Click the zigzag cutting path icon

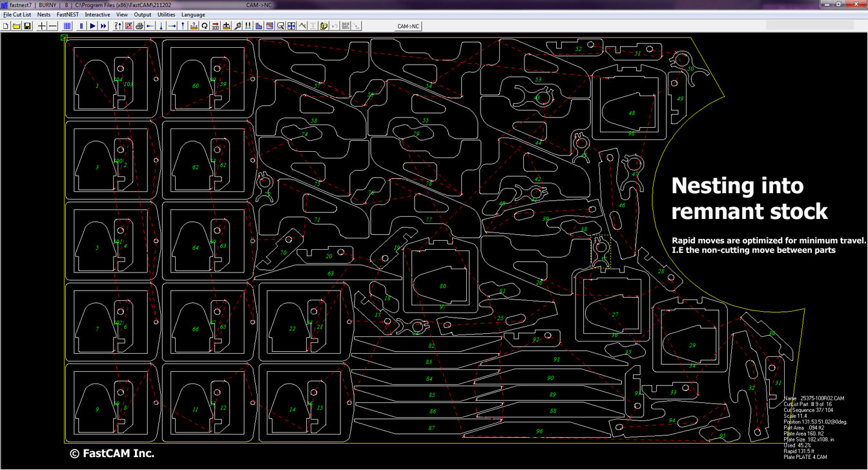coord(302,26)
